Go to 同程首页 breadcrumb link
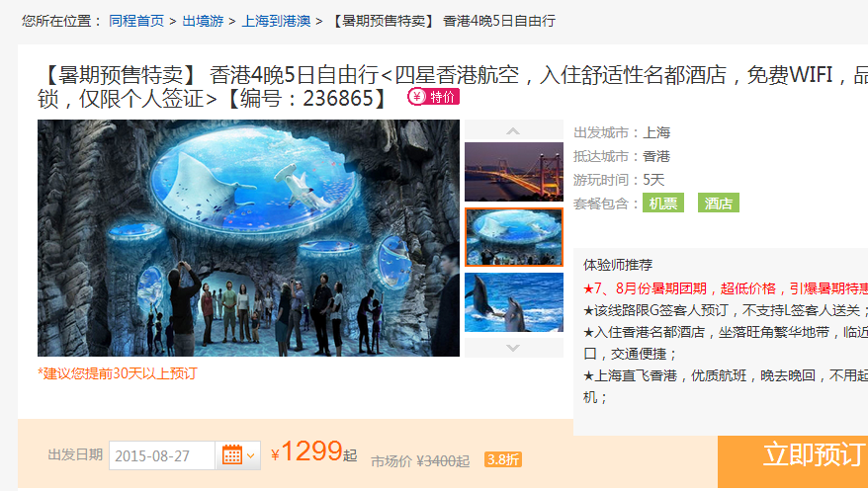This screenshot has width=868, height=491. pos(136,21)
